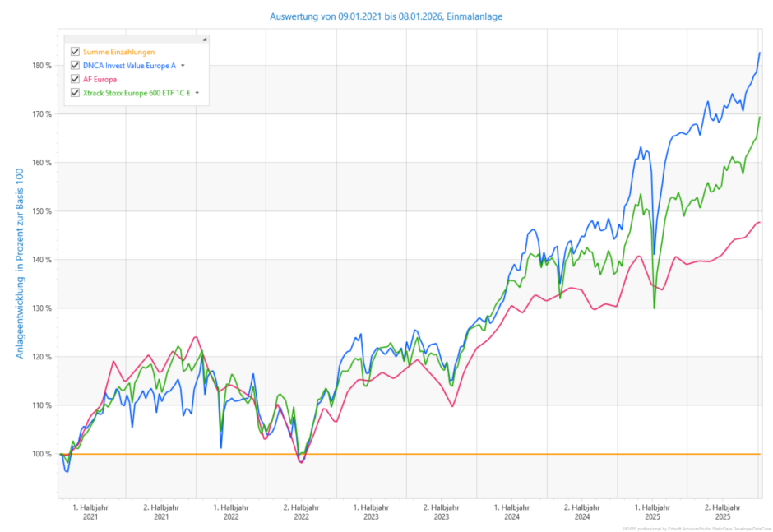Open the dropdown arrow beside DNCA Invest Value Europe A
The width and height of the screenshot is (773, 532).
point(183,66)
